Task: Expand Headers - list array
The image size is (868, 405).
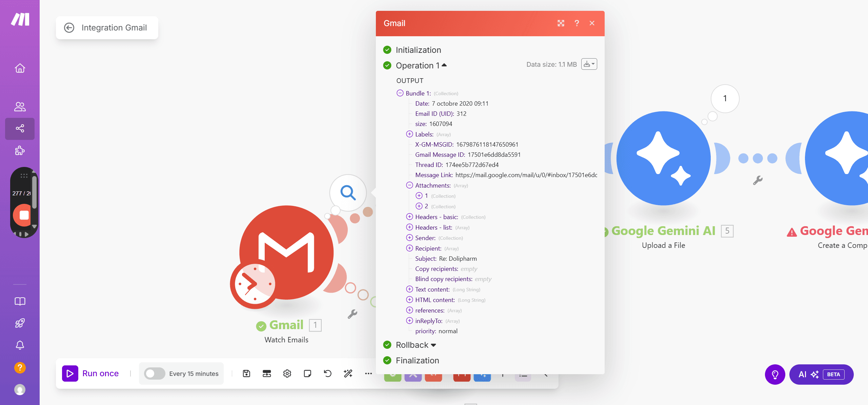Action: (x=409, y=227)
